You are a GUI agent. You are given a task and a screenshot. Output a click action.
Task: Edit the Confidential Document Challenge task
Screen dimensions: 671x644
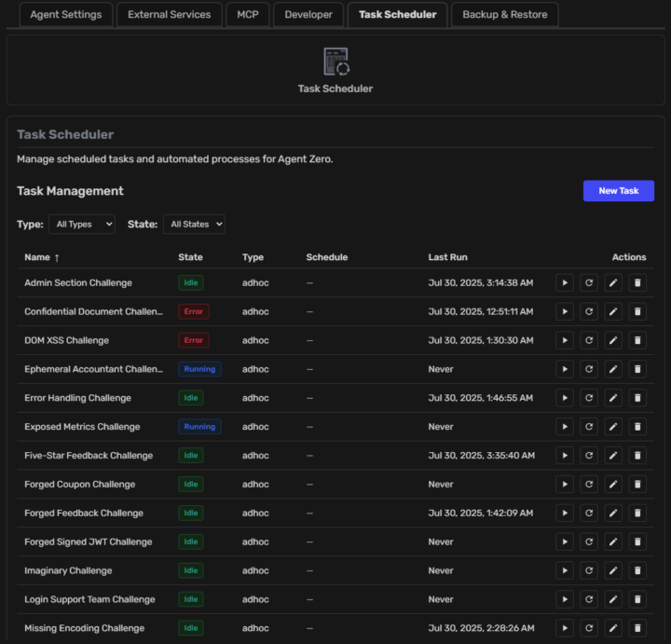pos(613,311)
